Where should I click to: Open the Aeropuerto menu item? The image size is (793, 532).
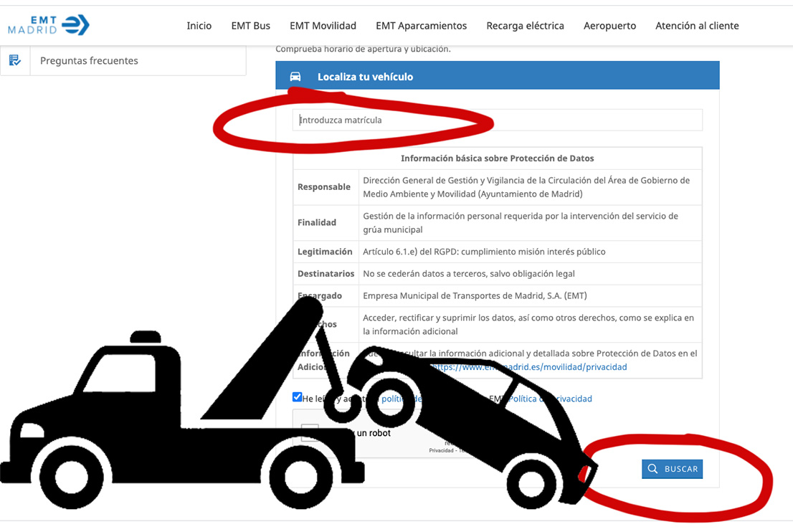(609, 26)
